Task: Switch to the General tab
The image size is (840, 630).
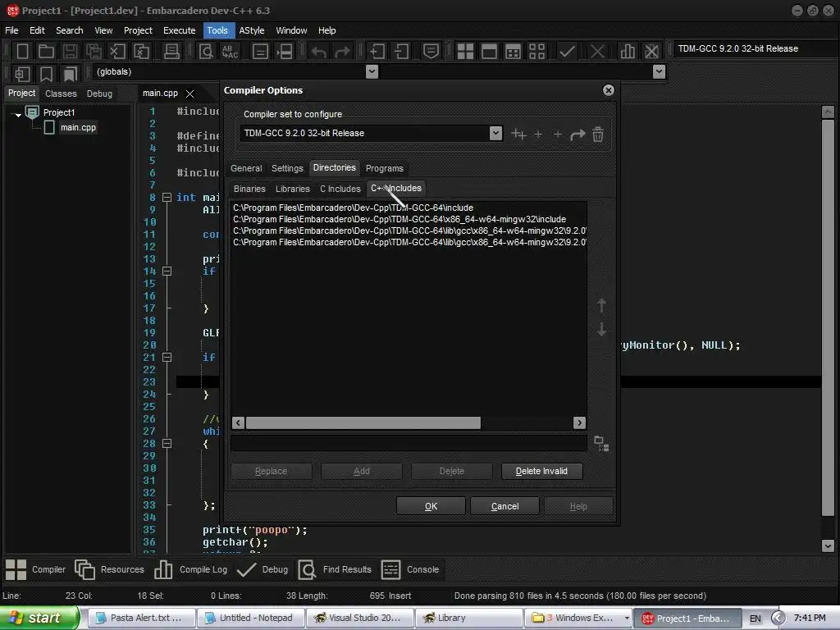Action: [x=246, y=168]
